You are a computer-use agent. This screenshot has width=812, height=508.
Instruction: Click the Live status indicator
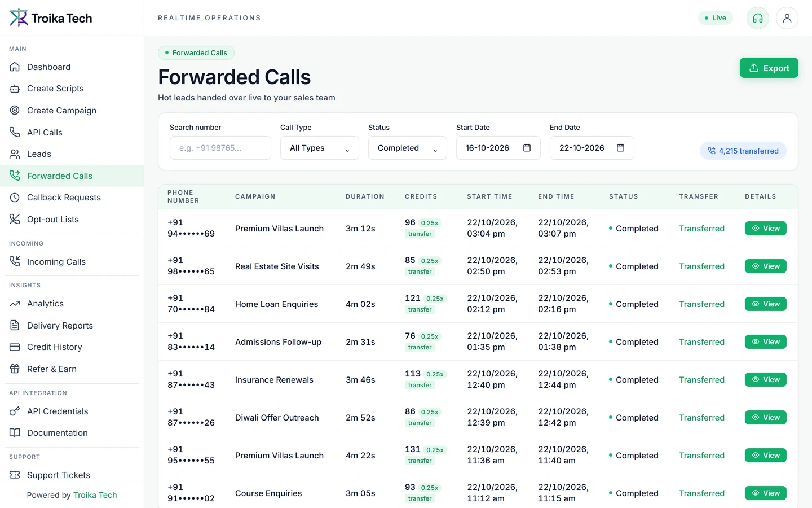[x=716, y=18]
